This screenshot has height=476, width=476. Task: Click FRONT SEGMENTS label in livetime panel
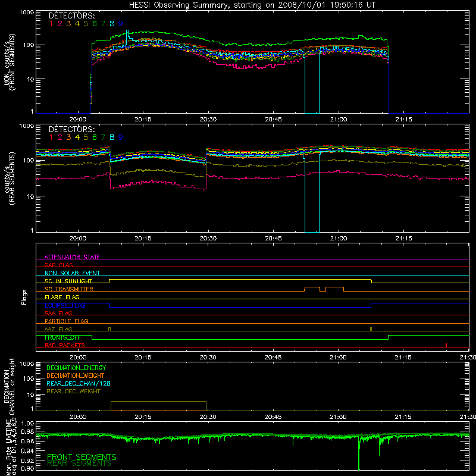point(82,457)
